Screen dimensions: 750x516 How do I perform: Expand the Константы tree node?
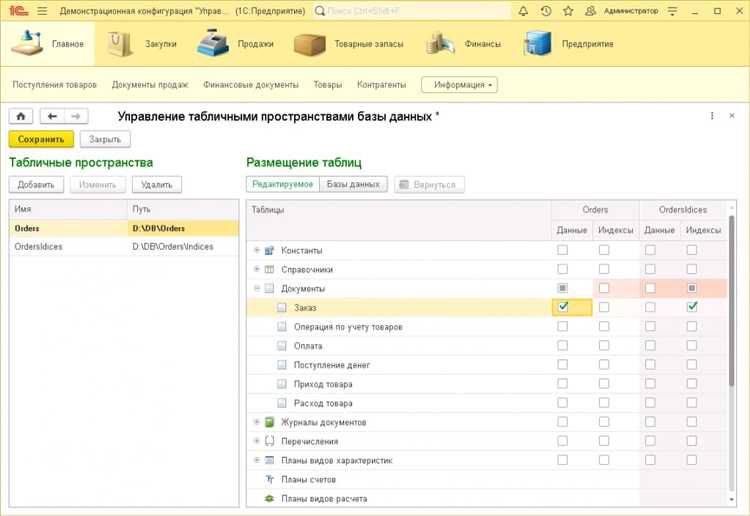pos(257,250)
